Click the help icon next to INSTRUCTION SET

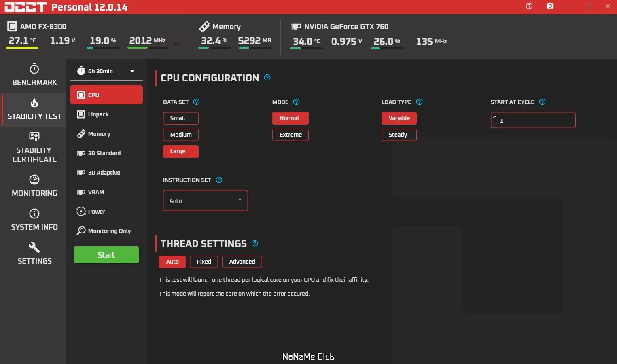coord(219,180)
